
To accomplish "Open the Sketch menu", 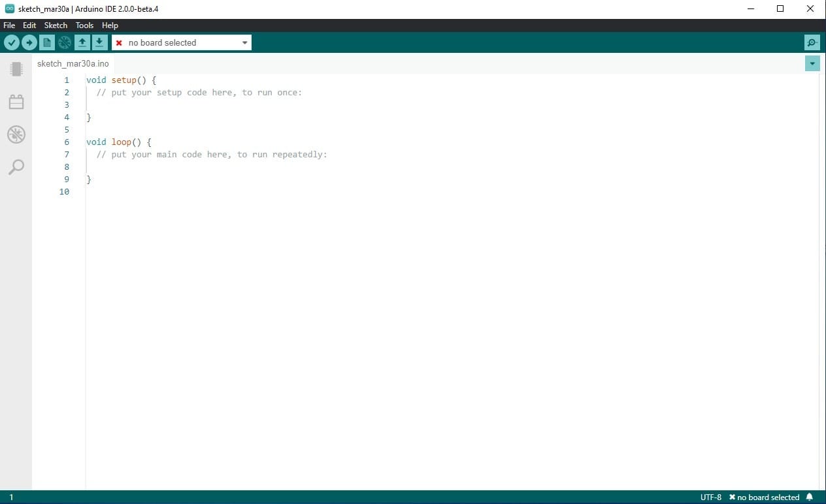I will (56, 25).
